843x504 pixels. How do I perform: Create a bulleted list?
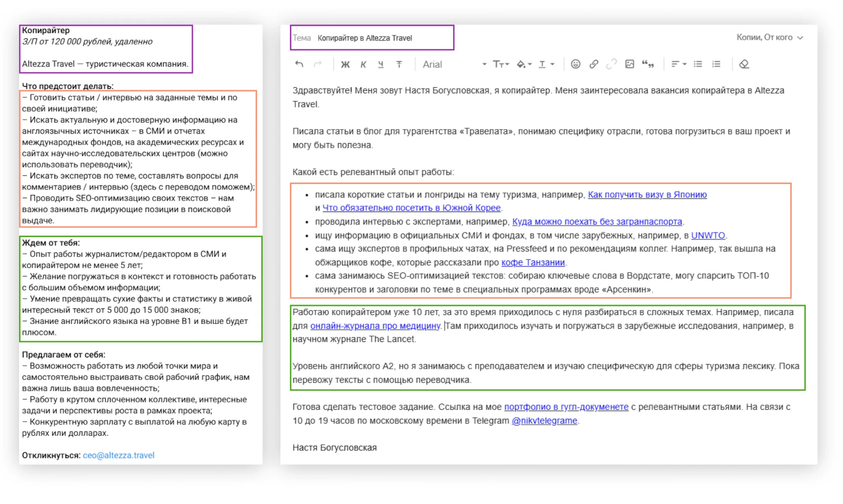698,64
